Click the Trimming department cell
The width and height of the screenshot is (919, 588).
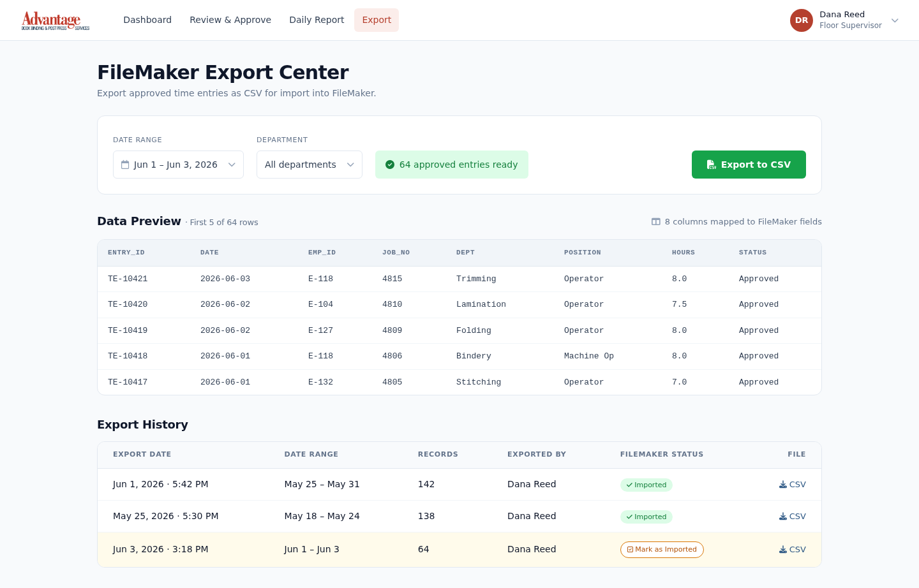476,279
